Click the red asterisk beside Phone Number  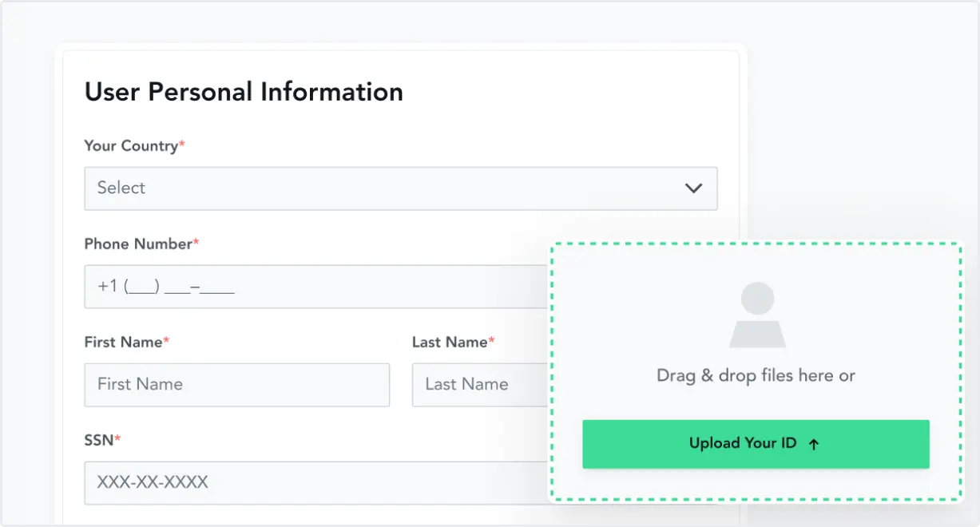click(196, 242)
